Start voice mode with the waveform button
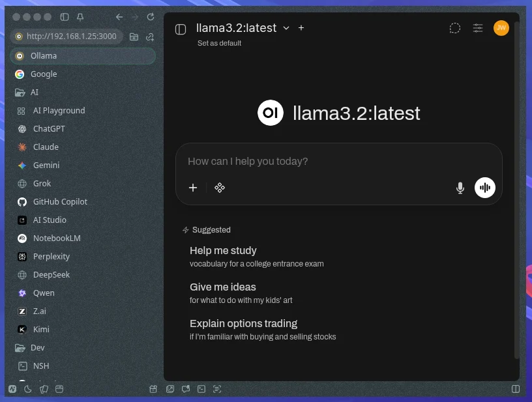532x402 pixels. pyautogui.click(x=485, y=188)
